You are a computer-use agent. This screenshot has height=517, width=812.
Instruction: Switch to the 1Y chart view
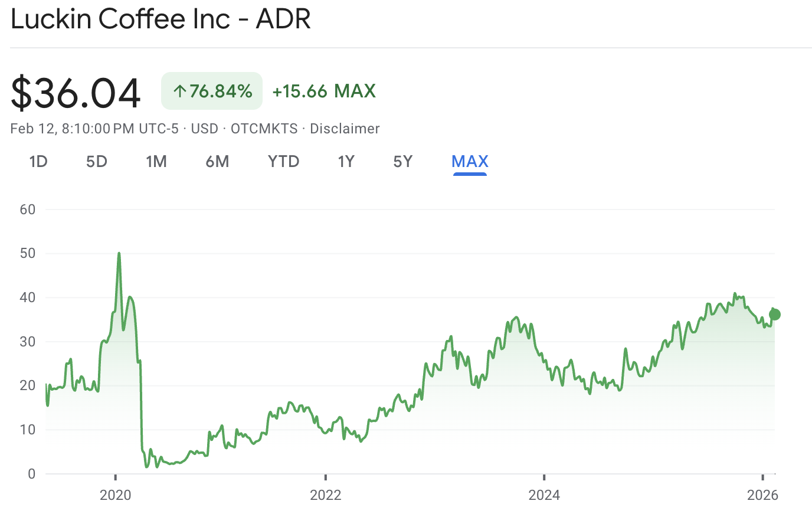(346, 162)
